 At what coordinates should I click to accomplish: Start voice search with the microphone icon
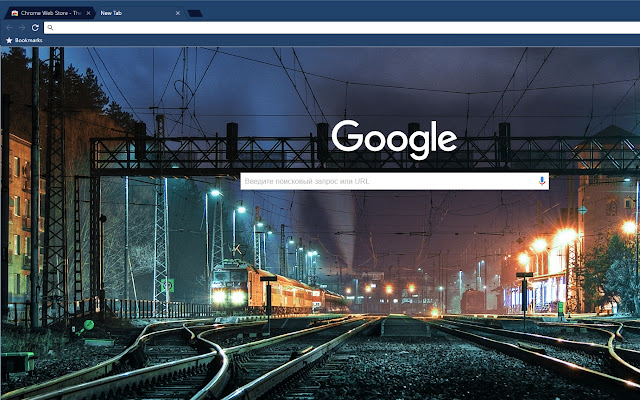(x=542, y=181)
